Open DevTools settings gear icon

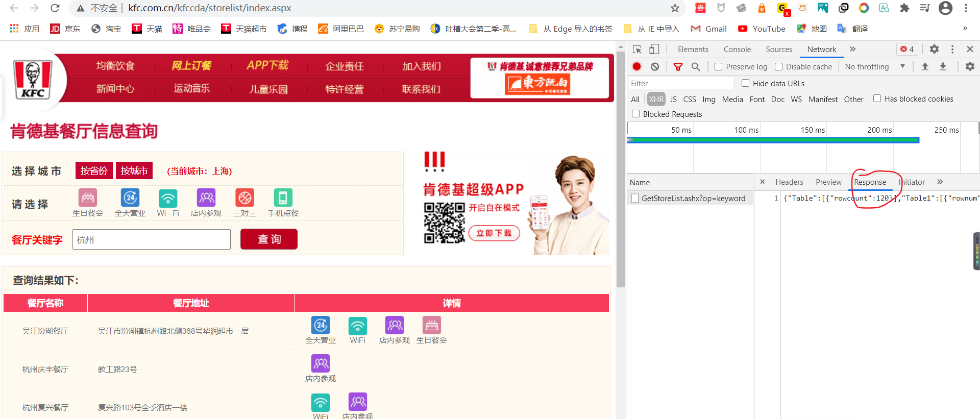[934, 49]
